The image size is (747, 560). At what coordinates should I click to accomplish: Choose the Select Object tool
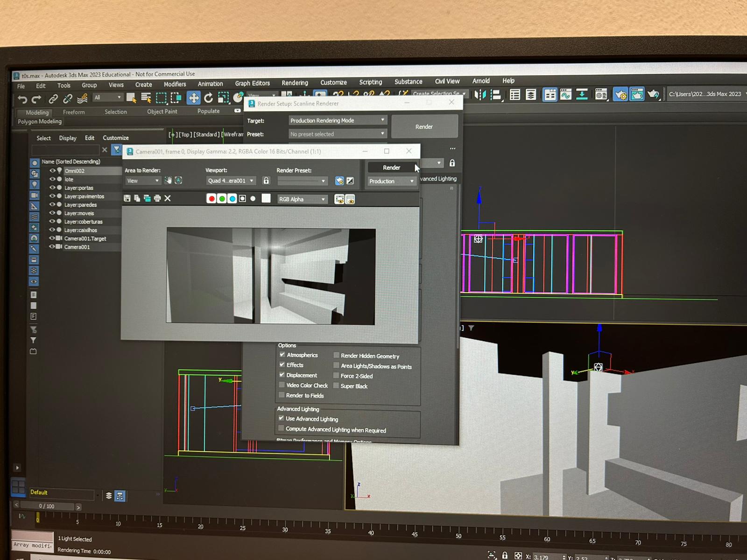click(x=131, y=98)
